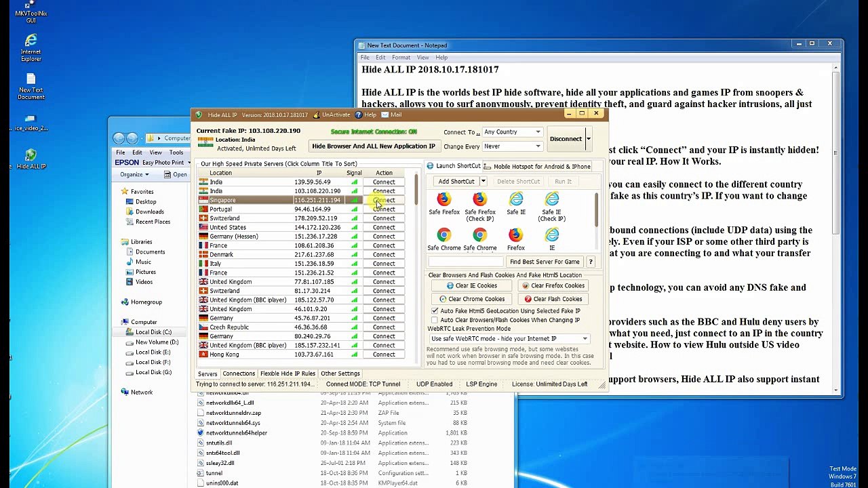Open Mobile Hotspot for Android & iPhone tab
Image resolution: width=868 pixels, height=488 pixels.
click(537, 166)
